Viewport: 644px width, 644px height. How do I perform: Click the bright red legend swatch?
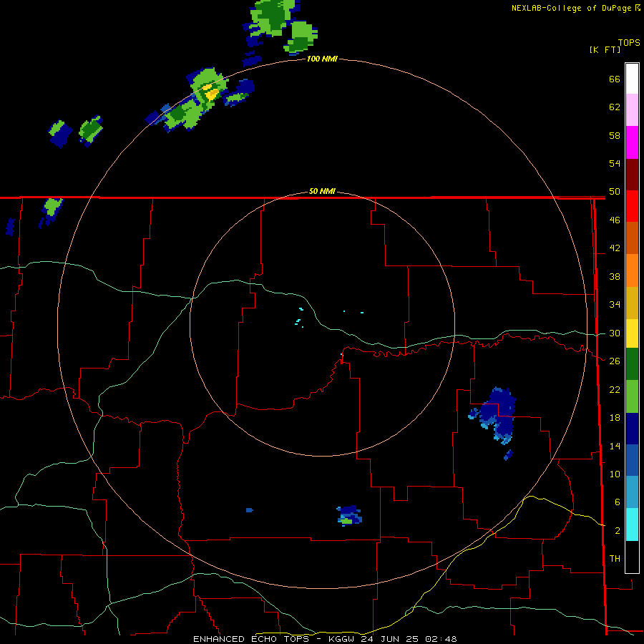coord(632,206)
